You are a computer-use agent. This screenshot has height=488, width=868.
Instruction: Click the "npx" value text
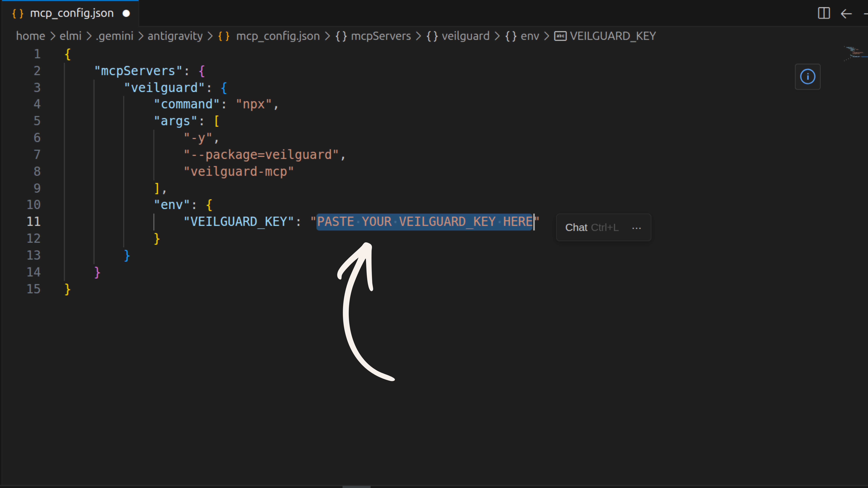(254, 104)
